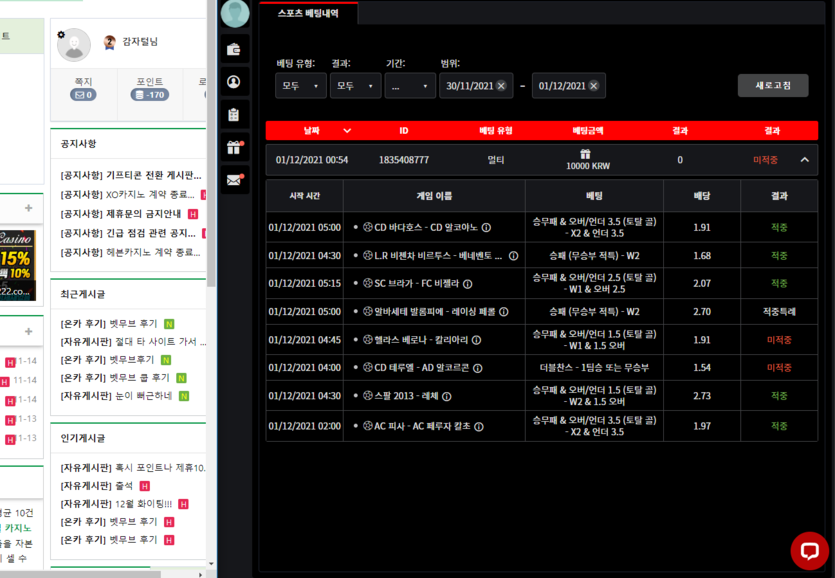
Task: Open the clipboard betting history icon
Action: coord(234,115)
